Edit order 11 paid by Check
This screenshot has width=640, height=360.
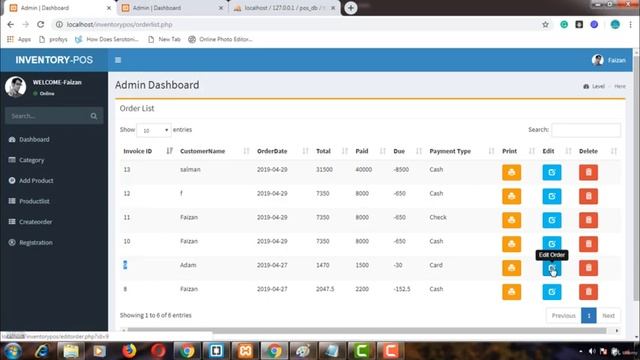pos(551,220)
